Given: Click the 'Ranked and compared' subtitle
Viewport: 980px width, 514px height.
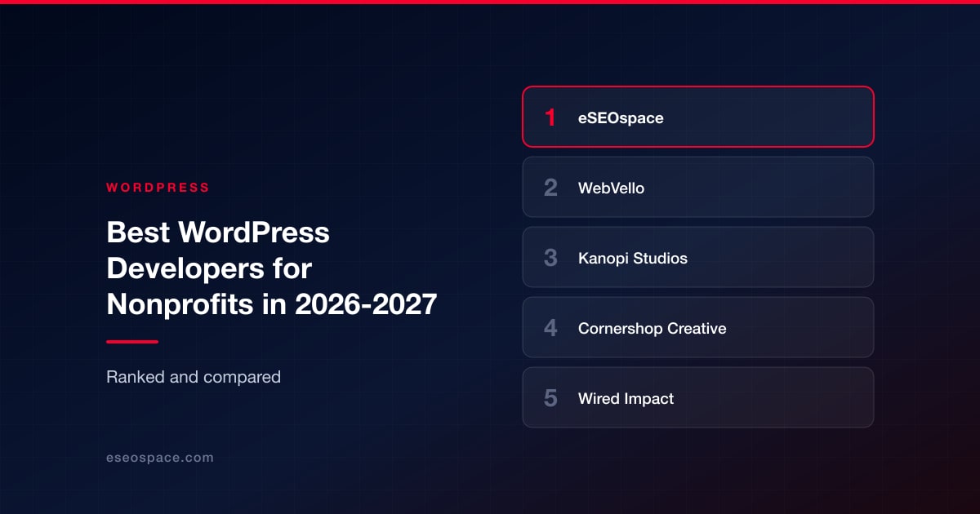Looking at the screenshot, I should tap(194, 377).
